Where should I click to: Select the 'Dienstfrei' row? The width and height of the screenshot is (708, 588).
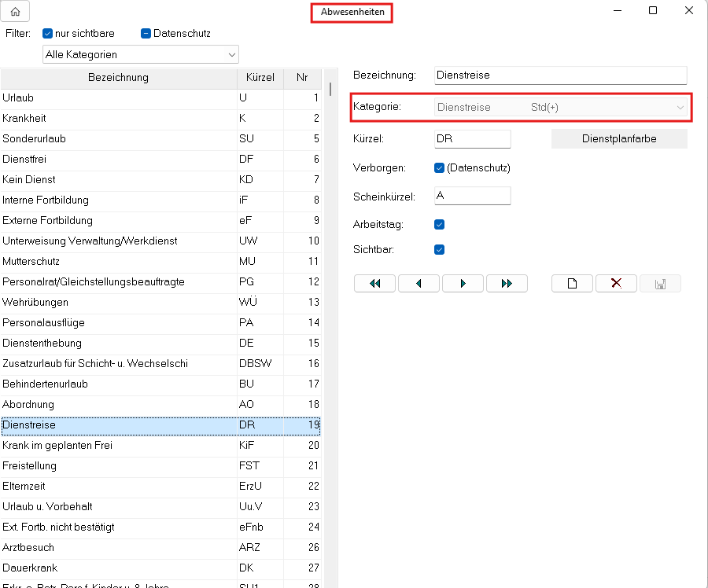pos(160,160)
